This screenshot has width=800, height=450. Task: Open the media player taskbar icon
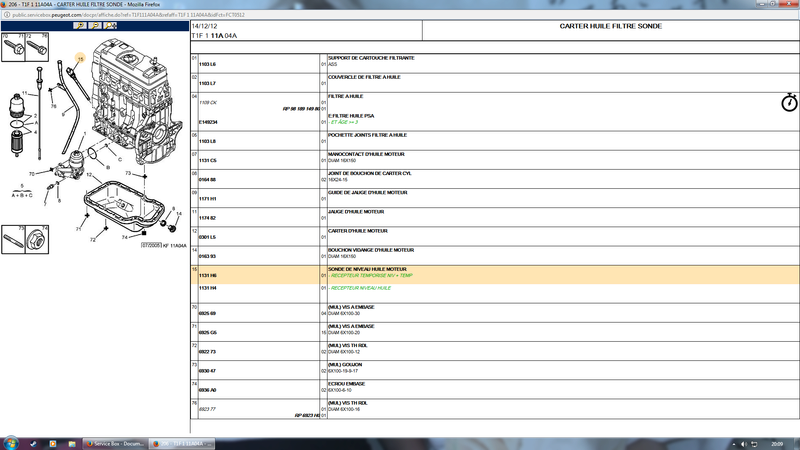click(x=53, y=444)
